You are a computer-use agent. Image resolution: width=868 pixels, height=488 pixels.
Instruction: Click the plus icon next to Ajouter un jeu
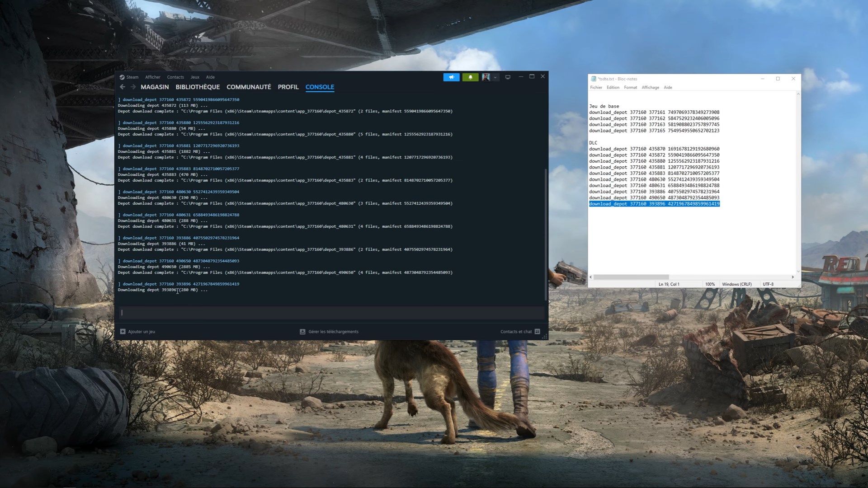point(123,331)
